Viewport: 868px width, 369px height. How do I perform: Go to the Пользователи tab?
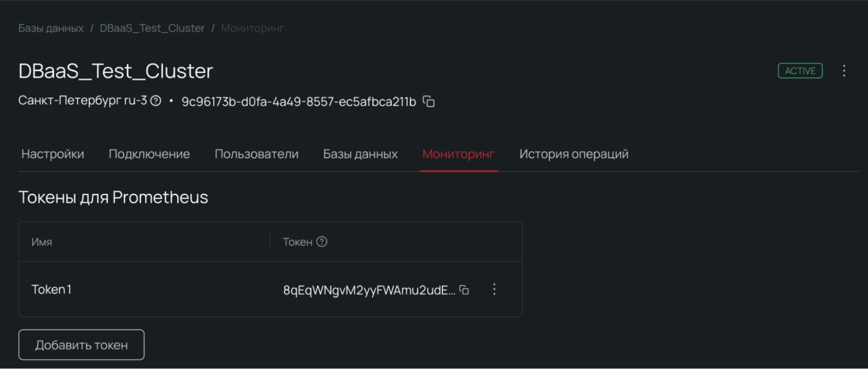(x=256, y=154)
